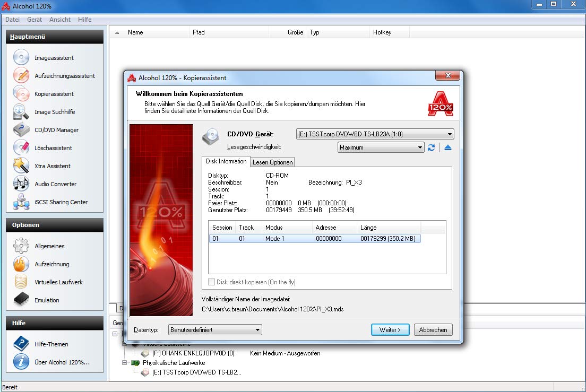Click the Alcohol 120% title bar app icon
The width and height of the screenshot is (586, 392).
[x=6, y=6]
